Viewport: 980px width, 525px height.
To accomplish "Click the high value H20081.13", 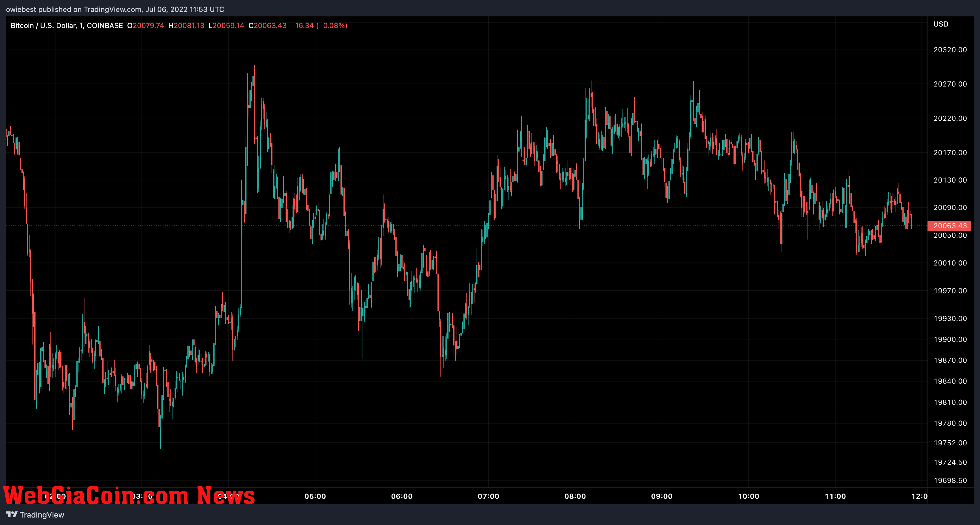I will pos(186,25).
